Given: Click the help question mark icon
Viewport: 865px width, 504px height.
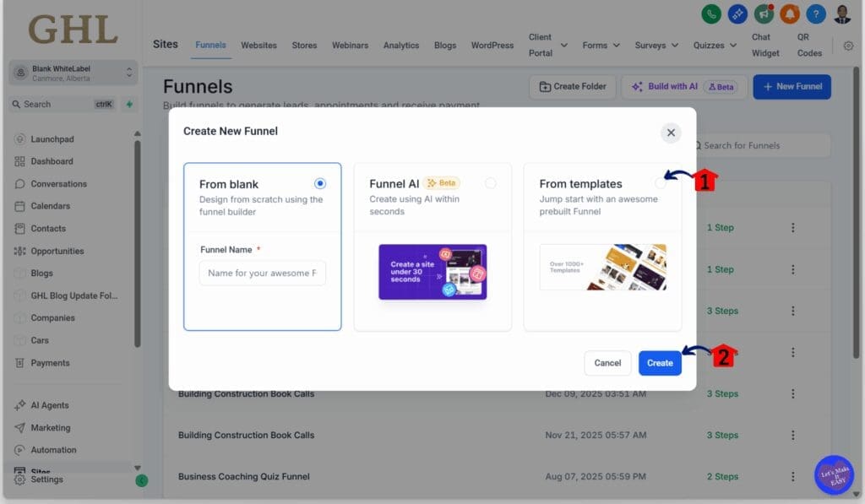Looking at the screenshot, I should click(816, 14).
